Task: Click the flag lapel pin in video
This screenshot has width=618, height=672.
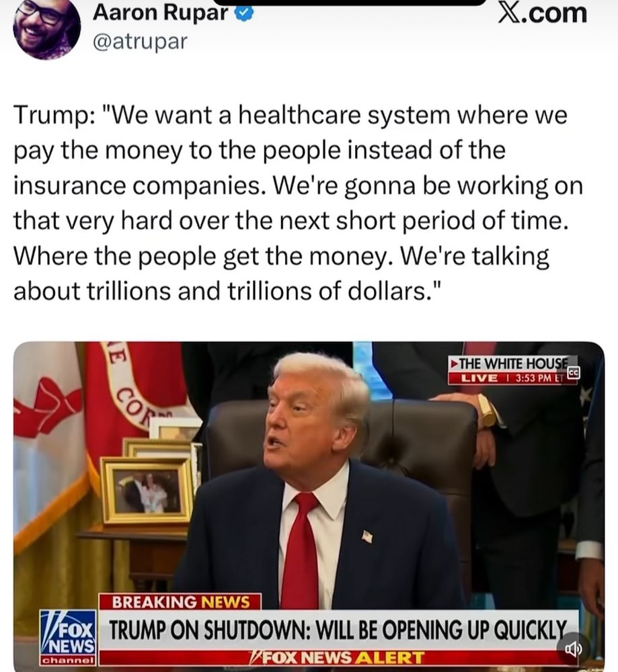Action: (x=368, y=536)
